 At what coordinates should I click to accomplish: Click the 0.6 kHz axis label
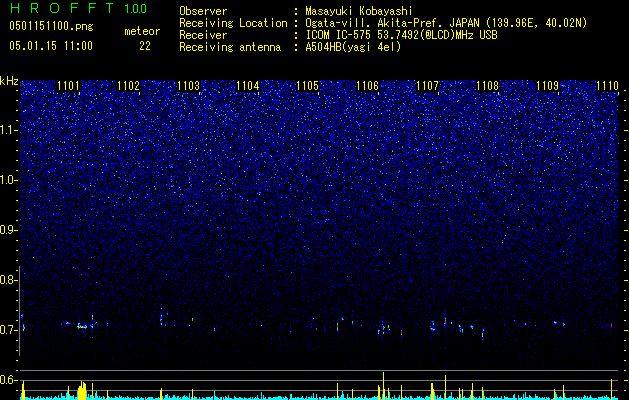[x=9, y=380]
